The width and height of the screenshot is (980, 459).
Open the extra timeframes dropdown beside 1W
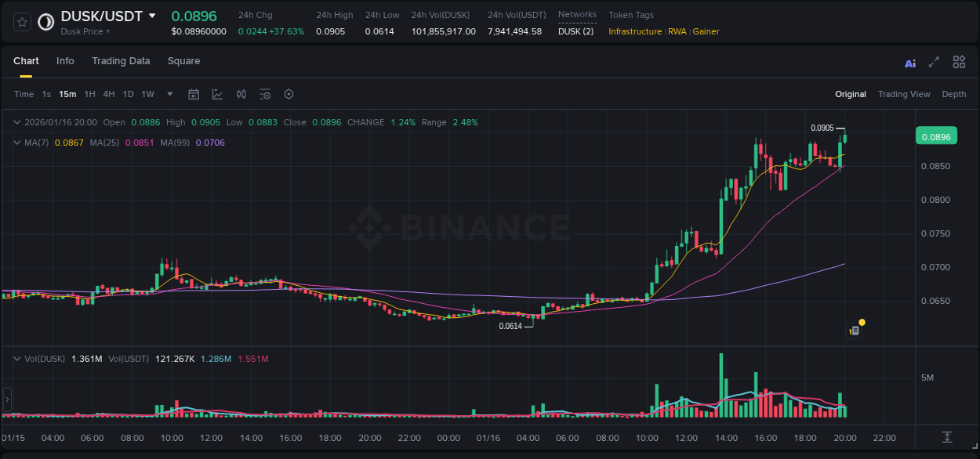coord(169,94)
